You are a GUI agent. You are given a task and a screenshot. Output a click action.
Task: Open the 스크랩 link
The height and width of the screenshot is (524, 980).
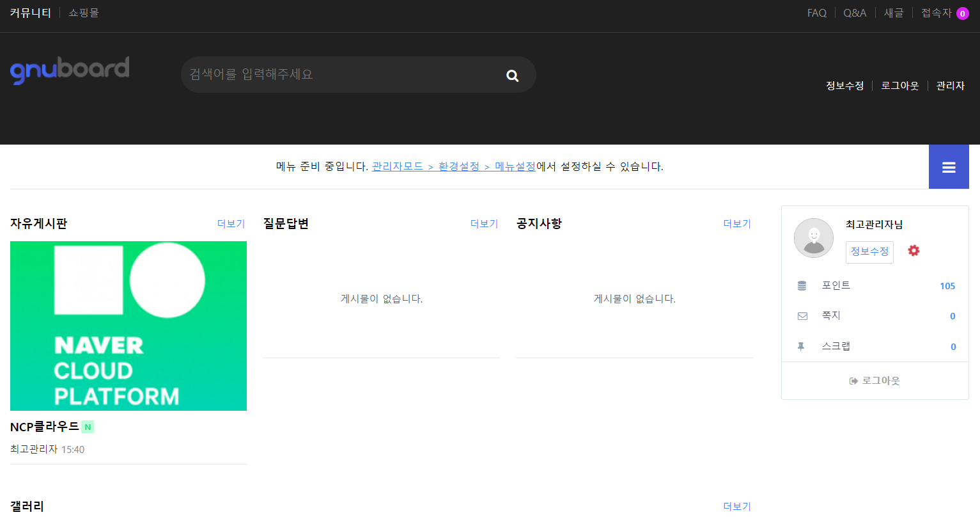pyautogui.click(x=836, y=346)
